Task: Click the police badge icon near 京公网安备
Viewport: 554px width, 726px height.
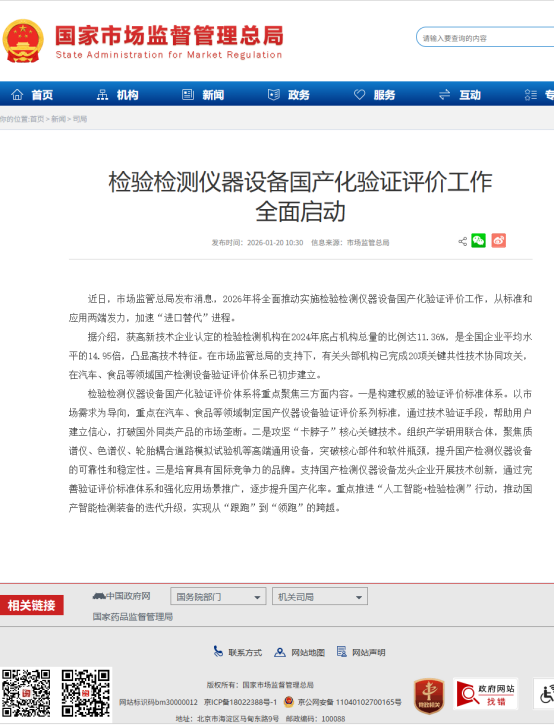Action: 288,702
